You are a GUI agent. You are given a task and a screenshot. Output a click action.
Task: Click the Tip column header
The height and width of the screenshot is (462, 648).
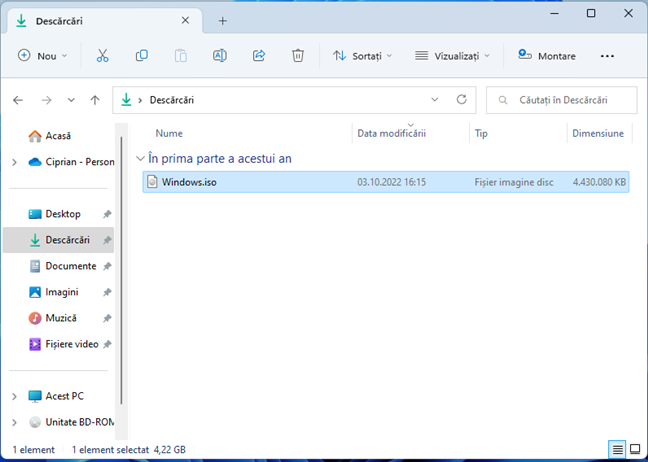click(x=481, y=133)
